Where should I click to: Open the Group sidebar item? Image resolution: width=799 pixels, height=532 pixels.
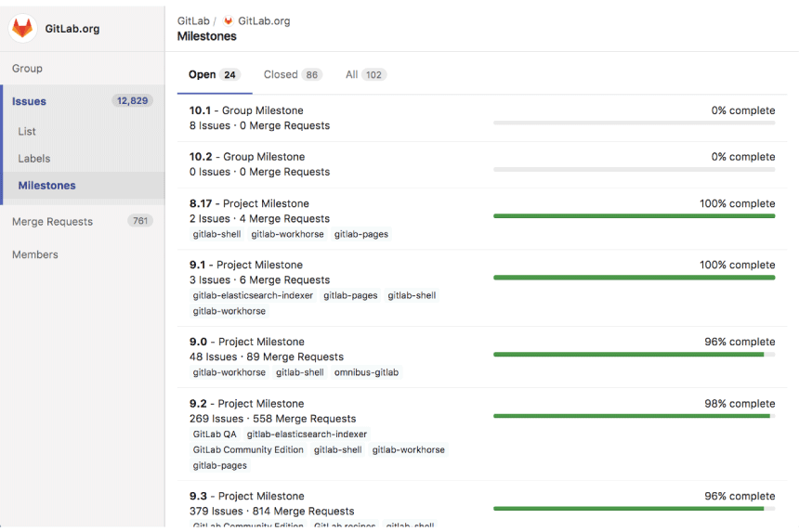(x=28, y=68)
